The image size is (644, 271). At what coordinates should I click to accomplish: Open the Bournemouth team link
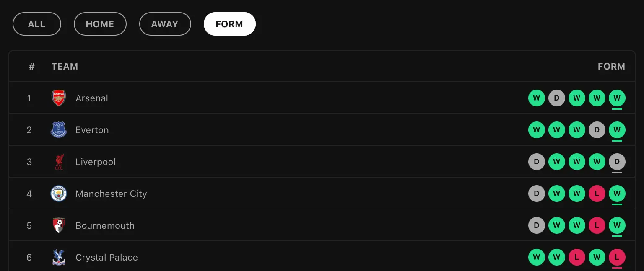[105, 225]
